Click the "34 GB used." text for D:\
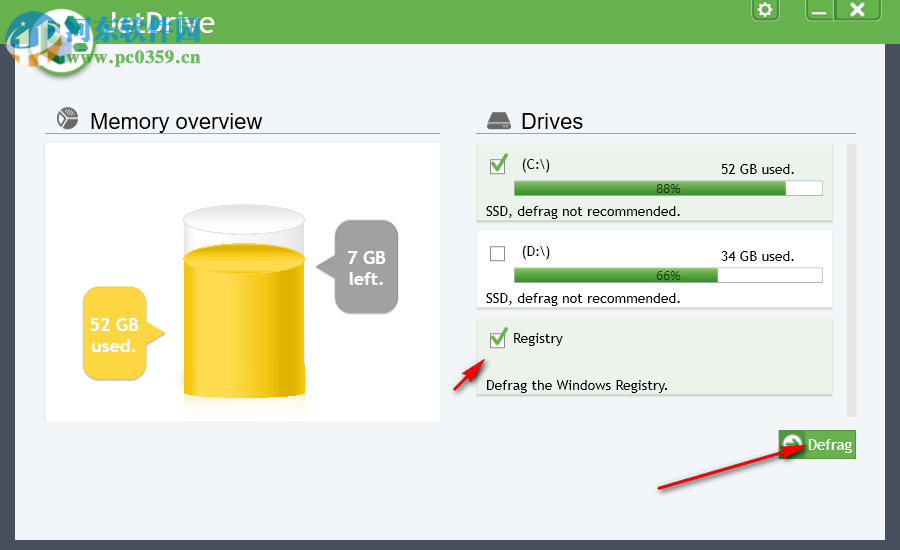Image resolution: width=900 pixels, height=550 pixels. tap(757, 256)
